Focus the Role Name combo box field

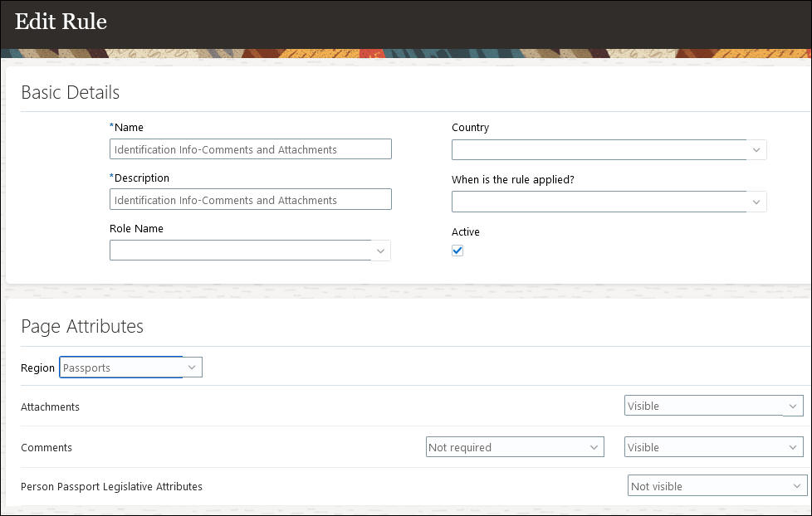(240, 251)
